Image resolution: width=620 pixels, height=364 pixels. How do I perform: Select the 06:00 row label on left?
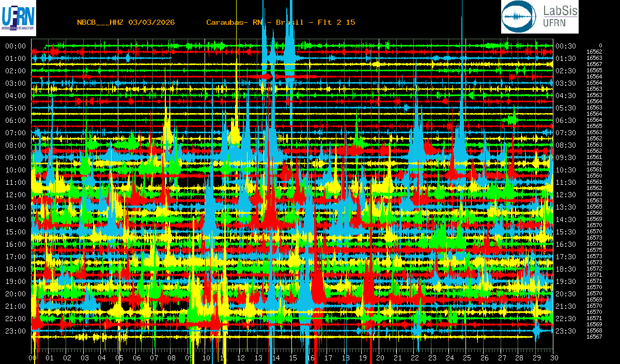pos(16,120)
